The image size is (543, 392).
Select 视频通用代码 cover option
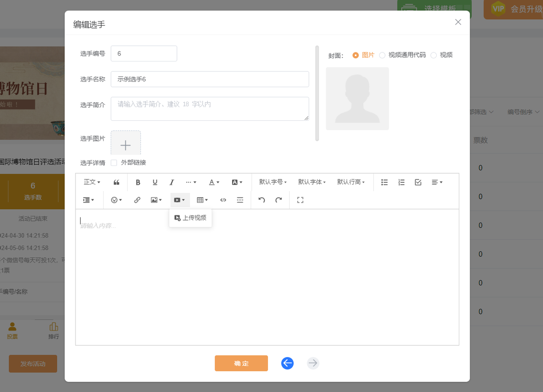point(382,55)
